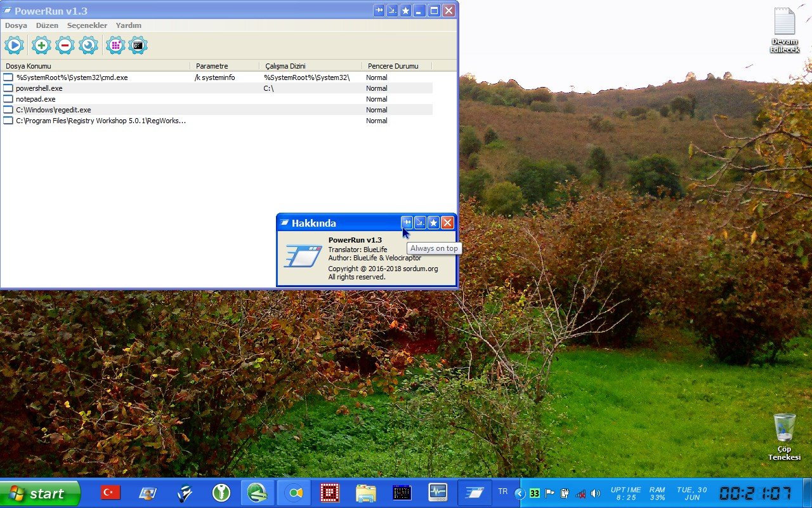Image resolution: width=812 pixels, height=508 pixels.
Task: Click the file icon of the regedit.exe row
Action: [8, 110]
